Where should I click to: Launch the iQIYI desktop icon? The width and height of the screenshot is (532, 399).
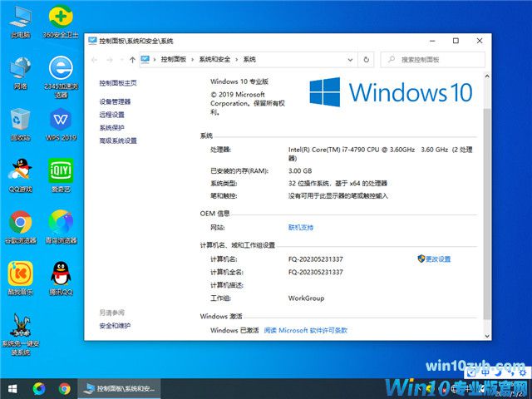click(x=61, y=175)
